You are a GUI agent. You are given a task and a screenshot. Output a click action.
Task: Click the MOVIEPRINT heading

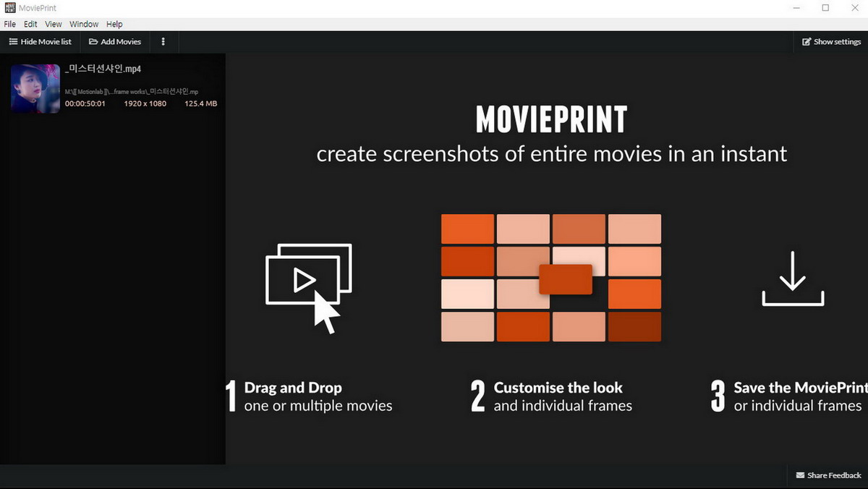point(551,120)
